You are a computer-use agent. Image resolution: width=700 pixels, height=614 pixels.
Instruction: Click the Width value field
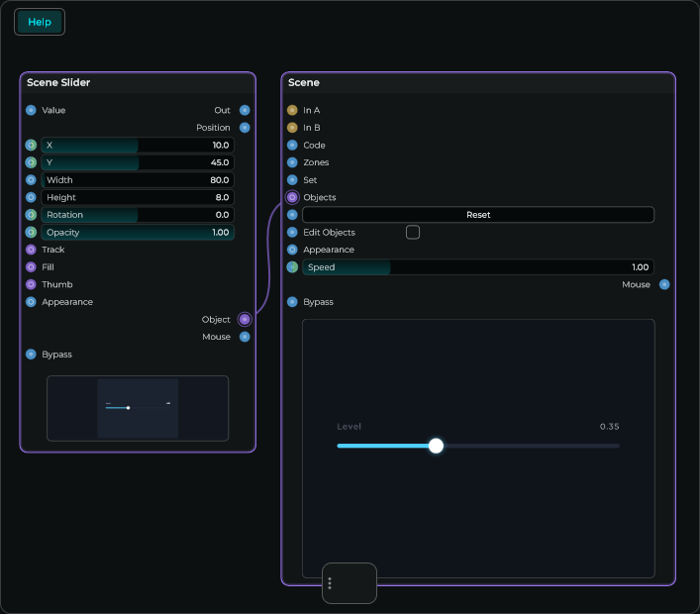pyautogui.click(x=138, y=180)
